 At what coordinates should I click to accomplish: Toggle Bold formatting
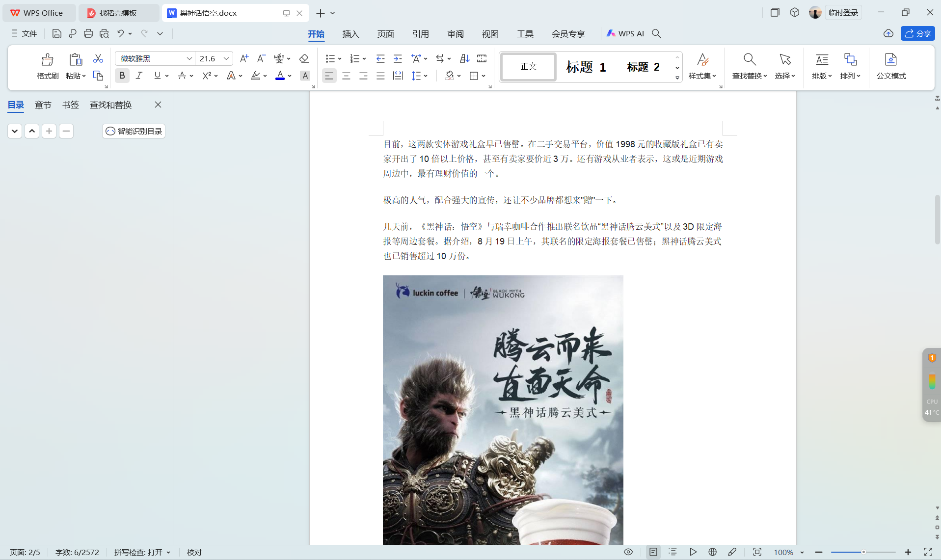click(122, 76)
